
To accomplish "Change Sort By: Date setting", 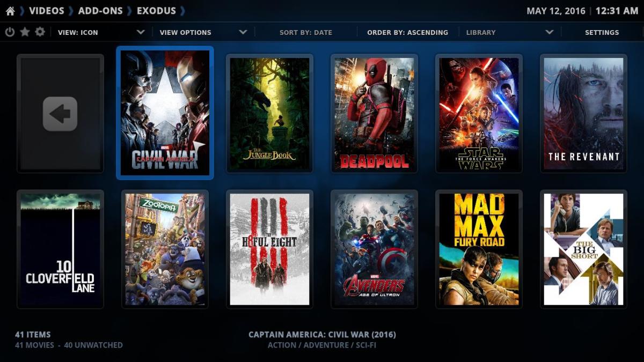I will pyautogui.click(x=306, y=32).
